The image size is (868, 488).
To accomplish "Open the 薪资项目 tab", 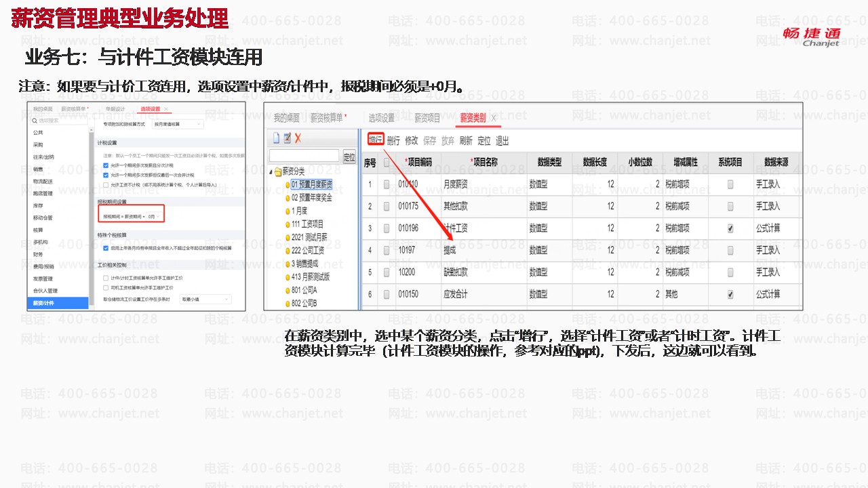I will (427, 118).
